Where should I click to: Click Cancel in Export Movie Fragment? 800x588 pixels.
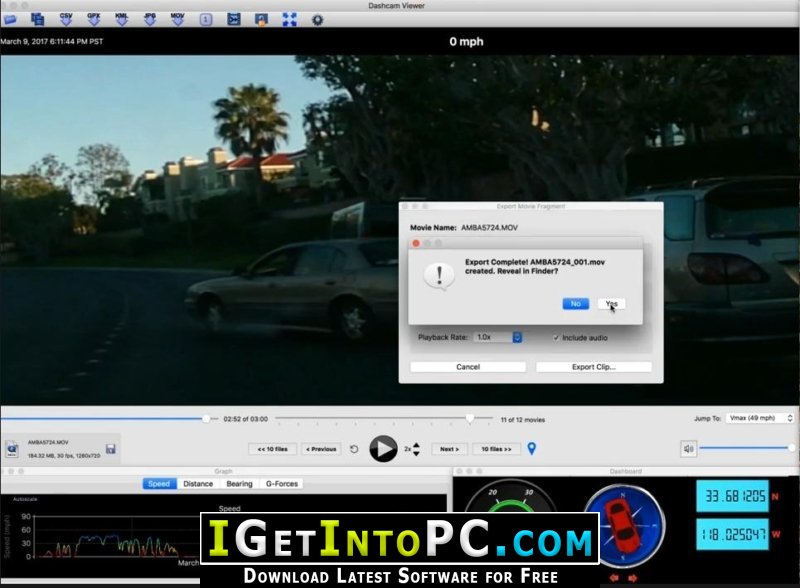[x=468, y=367]
